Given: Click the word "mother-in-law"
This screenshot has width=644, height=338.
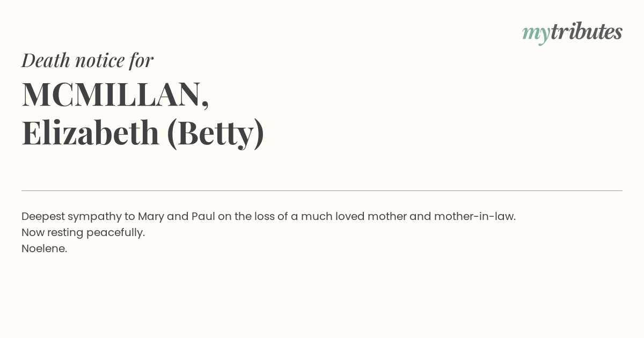Looking at the screenshot, I should pyautogui.click(x=473, y=216).
